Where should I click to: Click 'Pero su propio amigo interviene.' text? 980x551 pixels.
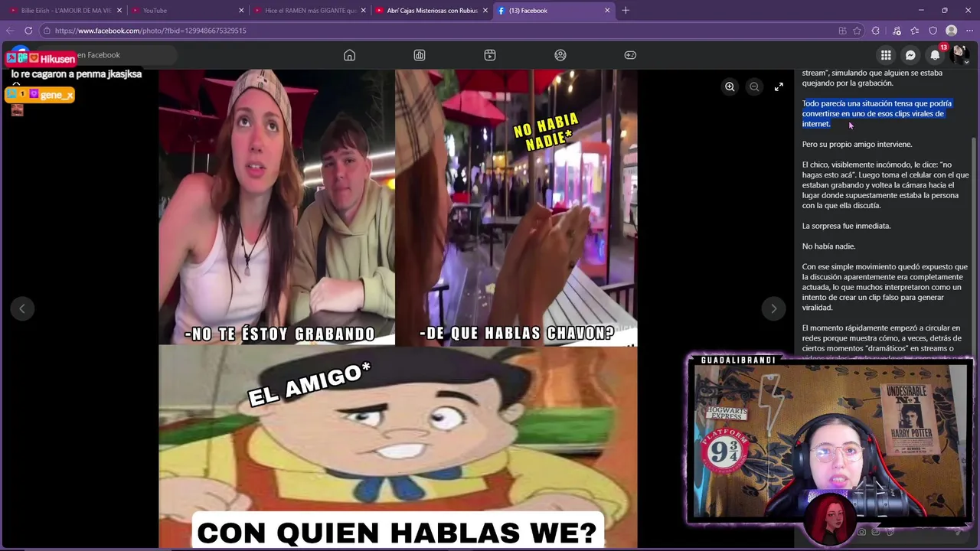point(857,144)
